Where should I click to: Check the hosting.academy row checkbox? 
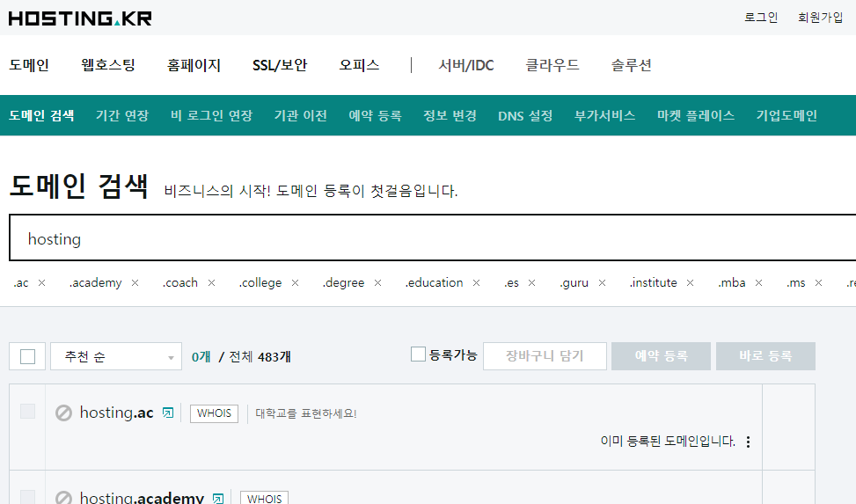[x=27, y=497]
